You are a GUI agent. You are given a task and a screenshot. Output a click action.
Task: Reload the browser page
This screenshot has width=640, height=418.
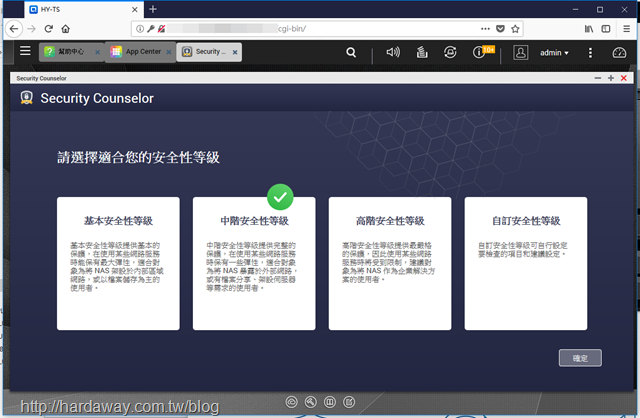(49, 29)
